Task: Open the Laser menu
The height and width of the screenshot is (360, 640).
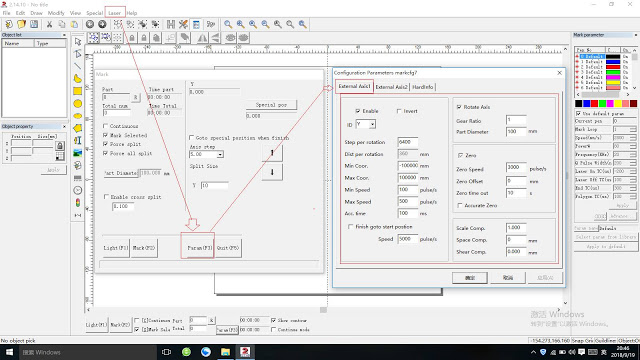Action: (x=115, y=13)
